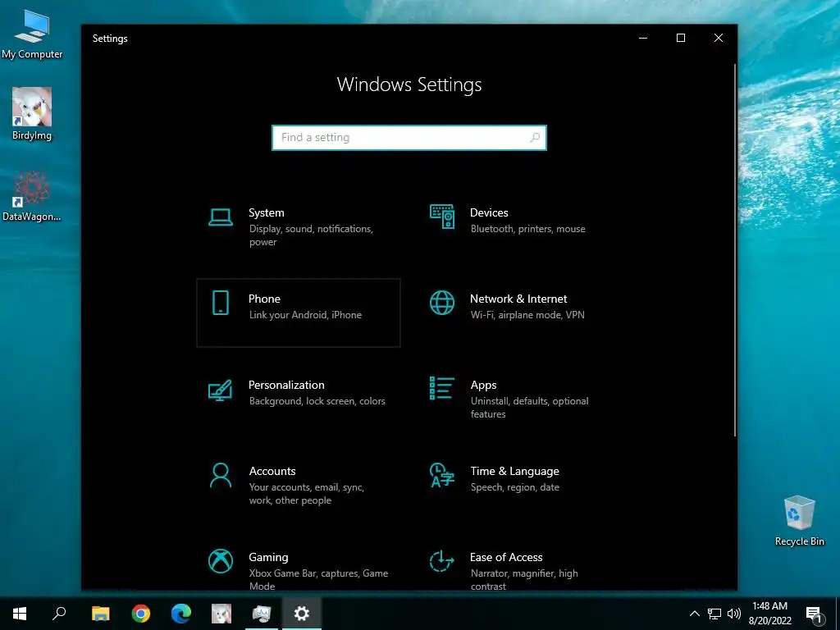
Task: Open the Network & Internet label
Action: click(518, 299)
